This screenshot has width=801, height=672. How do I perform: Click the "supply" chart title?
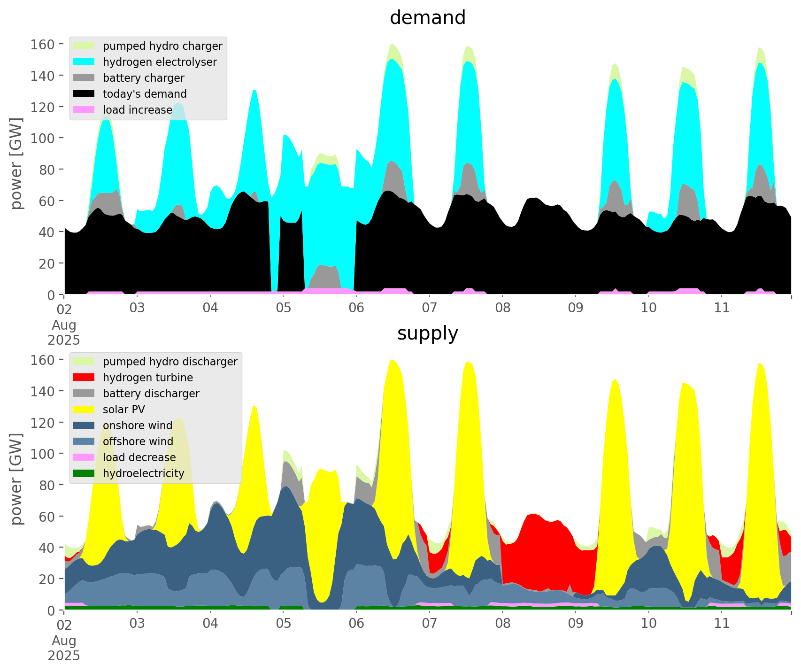pos(427,333)
